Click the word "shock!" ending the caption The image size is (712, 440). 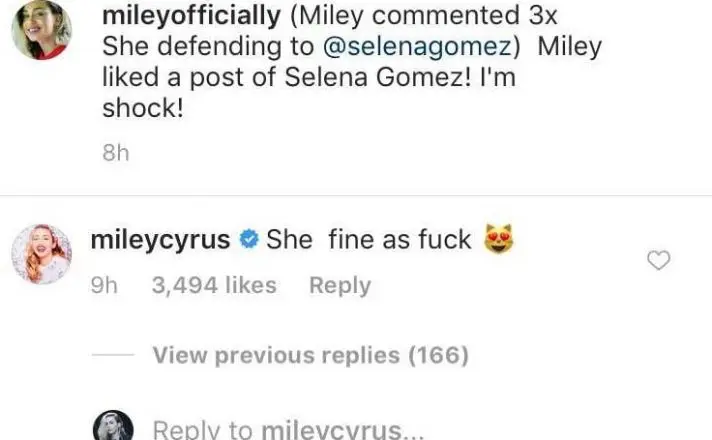142,109
